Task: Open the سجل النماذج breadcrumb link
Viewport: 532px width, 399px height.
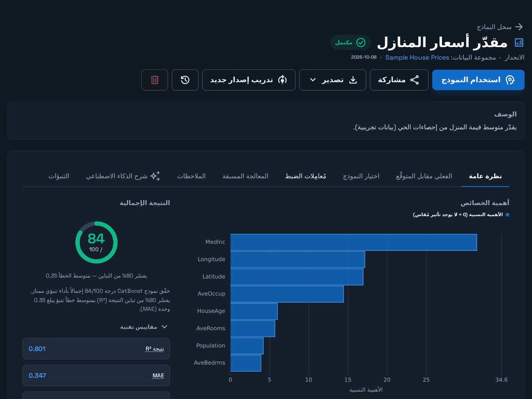Action: 494,27
